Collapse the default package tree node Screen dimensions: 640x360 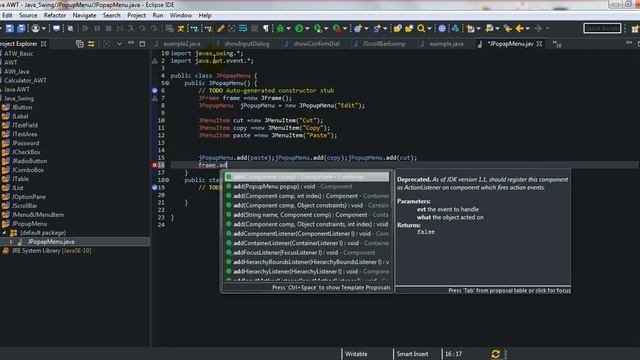coord(4,233)
